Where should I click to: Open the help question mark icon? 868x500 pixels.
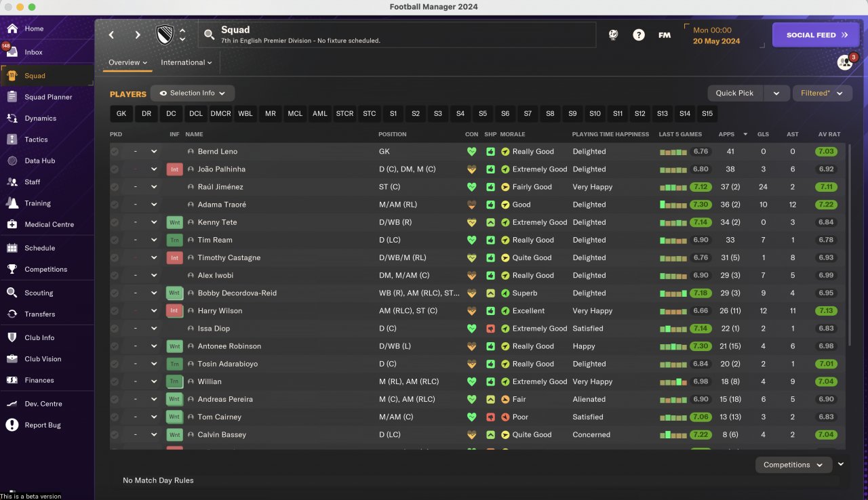click(x=639, y=35)
